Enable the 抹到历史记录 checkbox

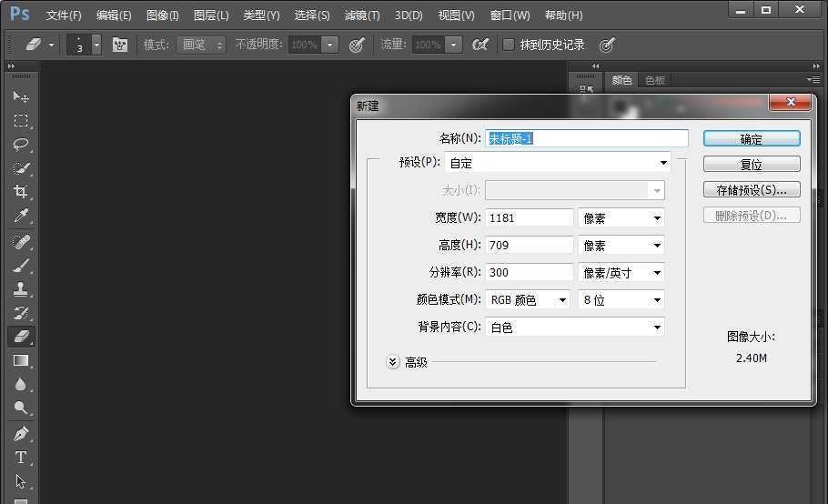tap(509, 45)
